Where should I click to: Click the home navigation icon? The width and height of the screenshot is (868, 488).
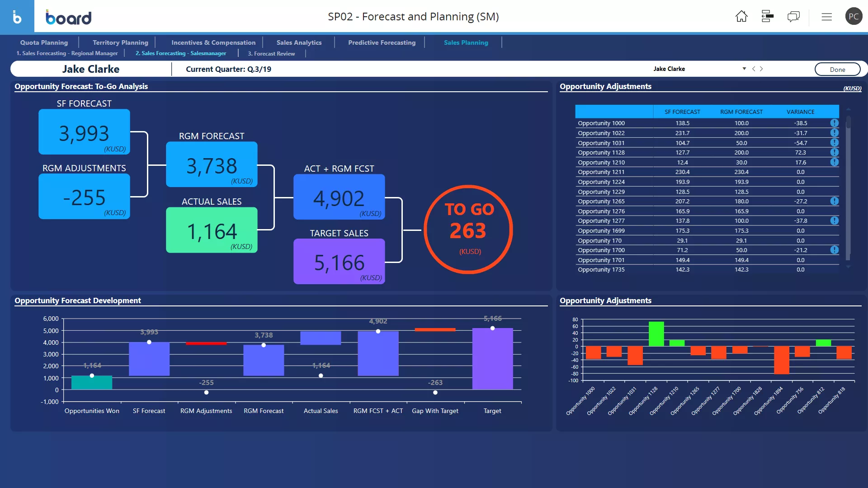[x=741, y=16]
